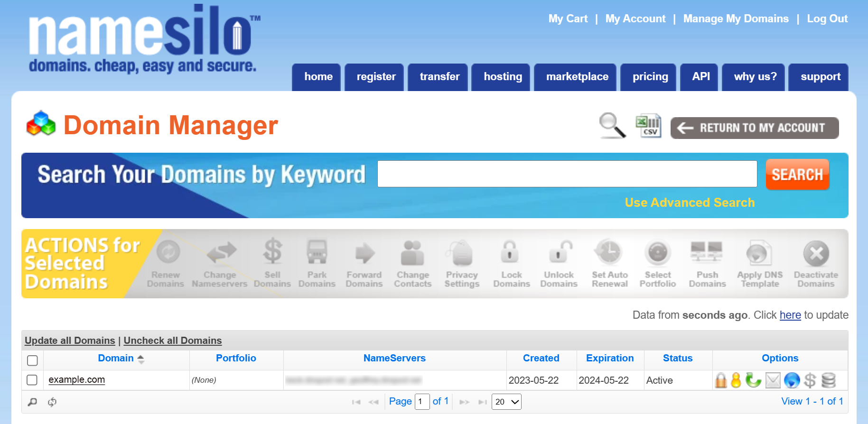Click the Return to My Account button
The image size is (868, 424).
tap(754, 128)
